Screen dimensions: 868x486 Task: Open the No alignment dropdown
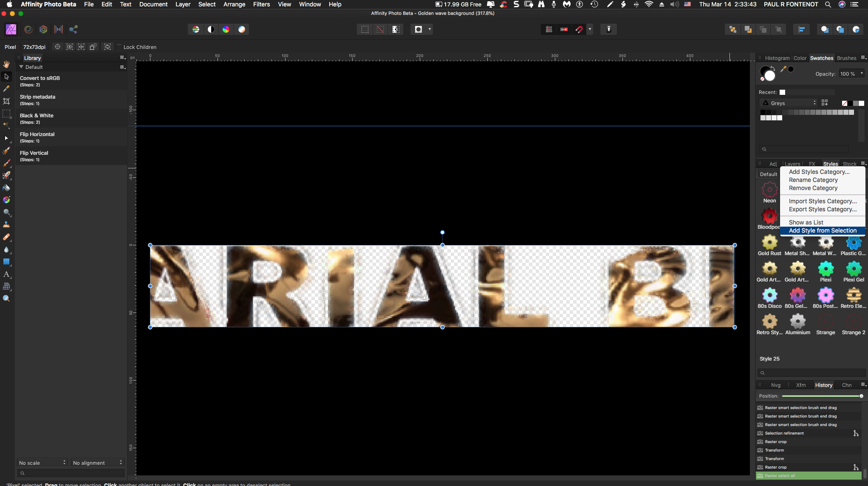[97, 463]
